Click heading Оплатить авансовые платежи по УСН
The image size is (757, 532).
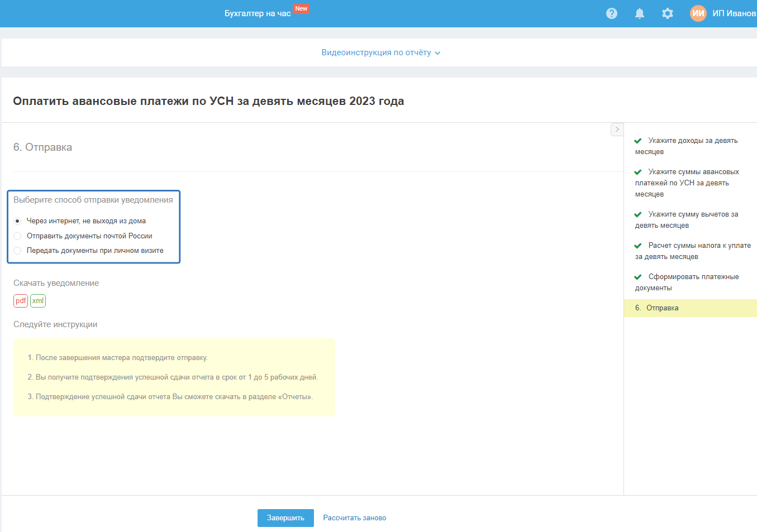point(208,101)
